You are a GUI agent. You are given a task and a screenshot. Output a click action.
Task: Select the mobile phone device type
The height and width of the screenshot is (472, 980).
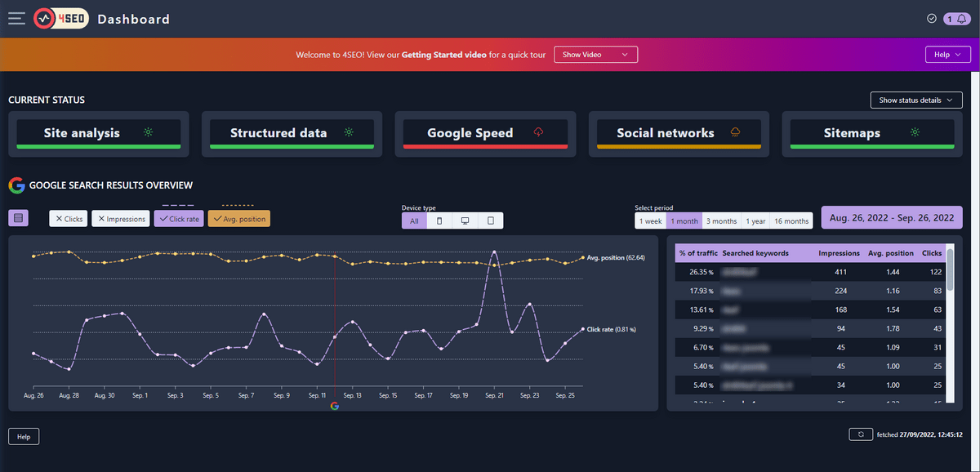coord(439,220)
